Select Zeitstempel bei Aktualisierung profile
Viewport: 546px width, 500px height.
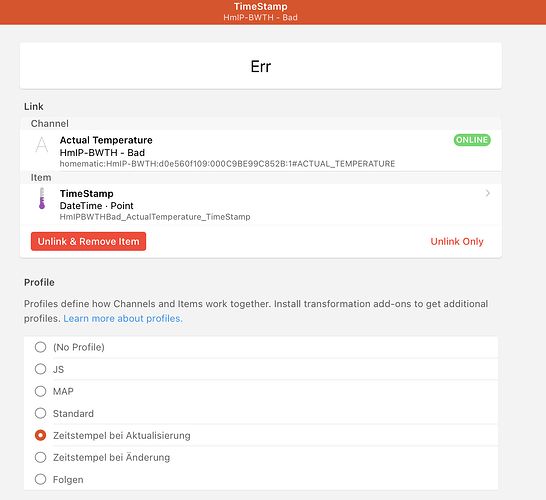coord(40,436)
